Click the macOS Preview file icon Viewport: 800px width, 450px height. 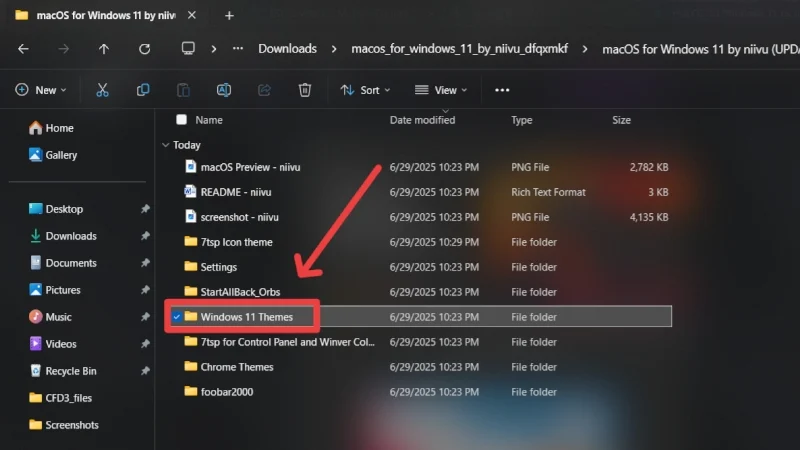pyautogui.click(x=190, y=166)
